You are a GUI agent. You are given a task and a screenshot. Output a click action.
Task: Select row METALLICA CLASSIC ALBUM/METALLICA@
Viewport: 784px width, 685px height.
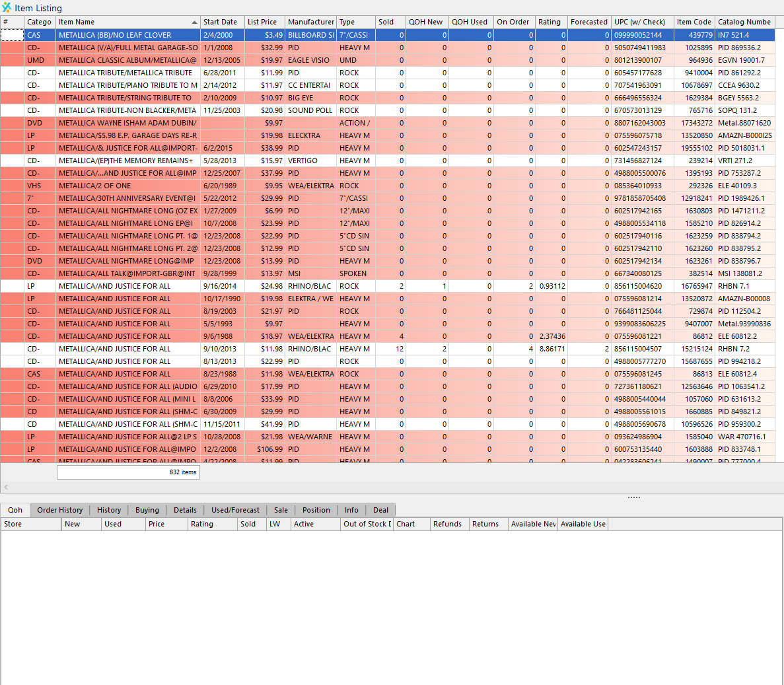point(388,60)
